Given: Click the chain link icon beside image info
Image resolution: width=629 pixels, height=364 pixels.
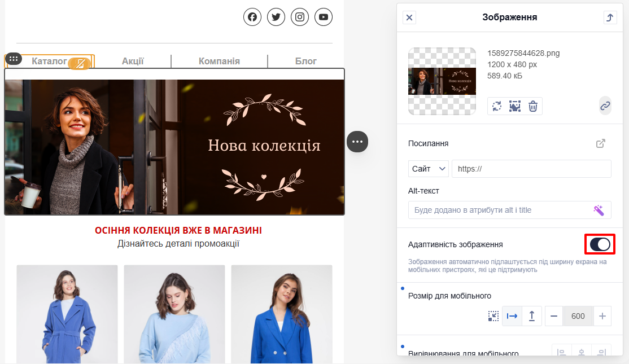Looking at the screenshot, I should point(605,106).
